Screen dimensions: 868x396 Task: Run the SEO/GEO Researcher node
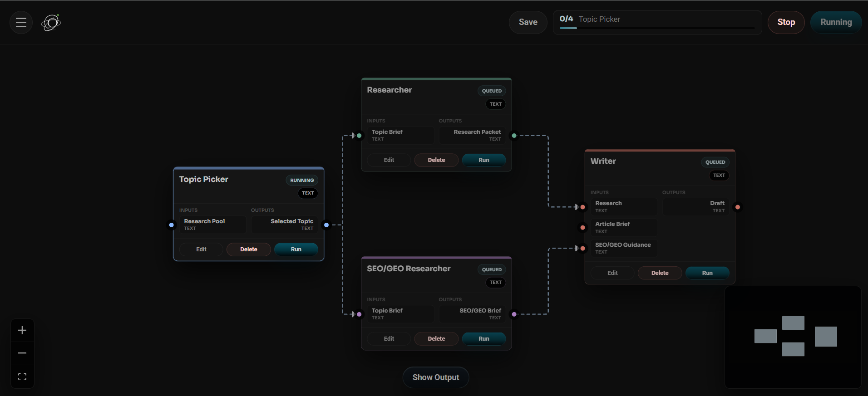pos(484,339)
